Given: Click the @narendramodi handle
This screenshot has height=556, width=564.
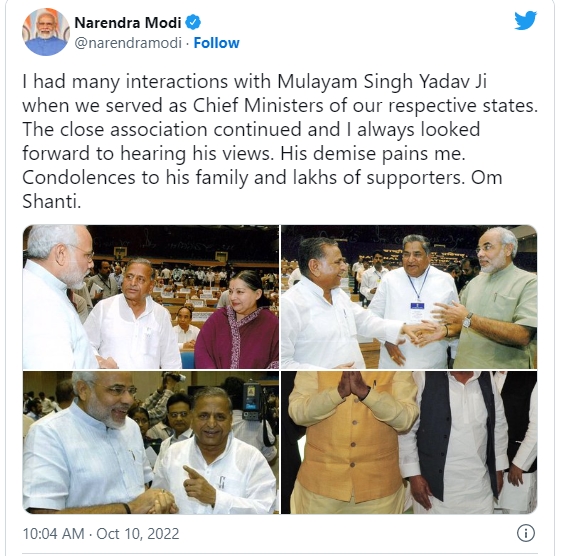Looking at the screenshot, I should point(128,43).
